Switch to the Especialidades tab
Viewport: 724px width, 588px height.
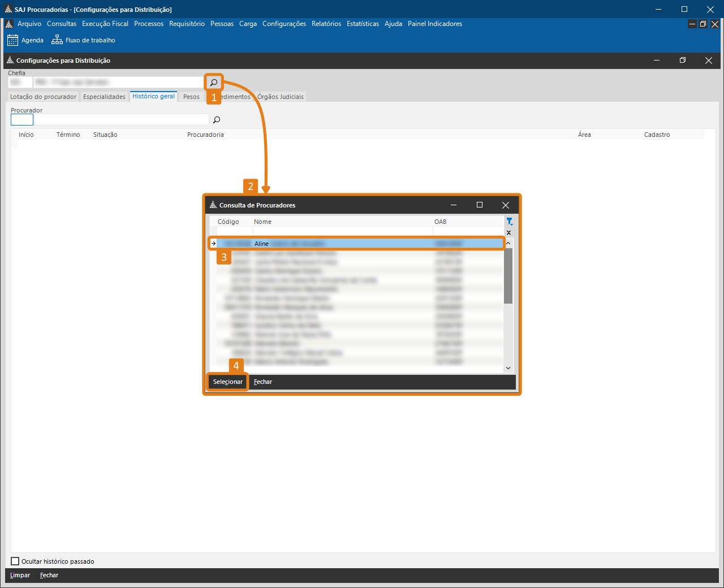(104, 97)
